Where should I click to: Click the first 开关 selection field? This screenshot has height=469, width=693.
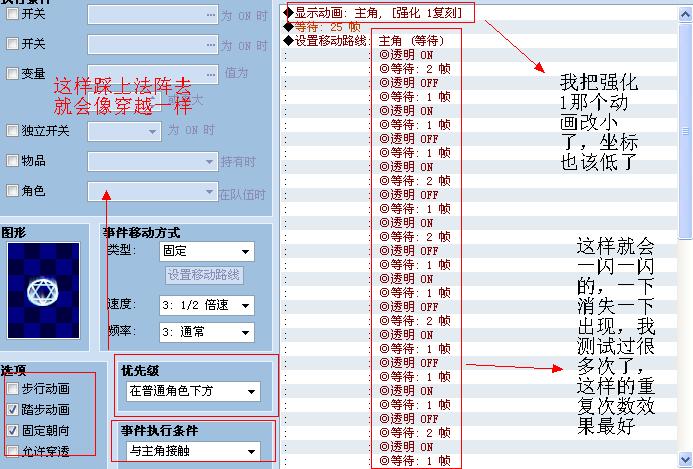click(x=153, y=15)
